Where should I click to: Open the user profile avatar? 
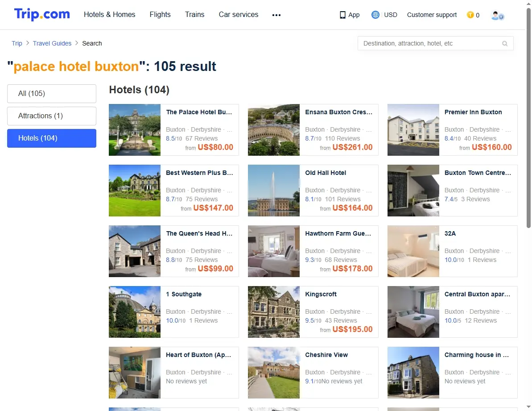pyautogui.click(x=497, y=15)
